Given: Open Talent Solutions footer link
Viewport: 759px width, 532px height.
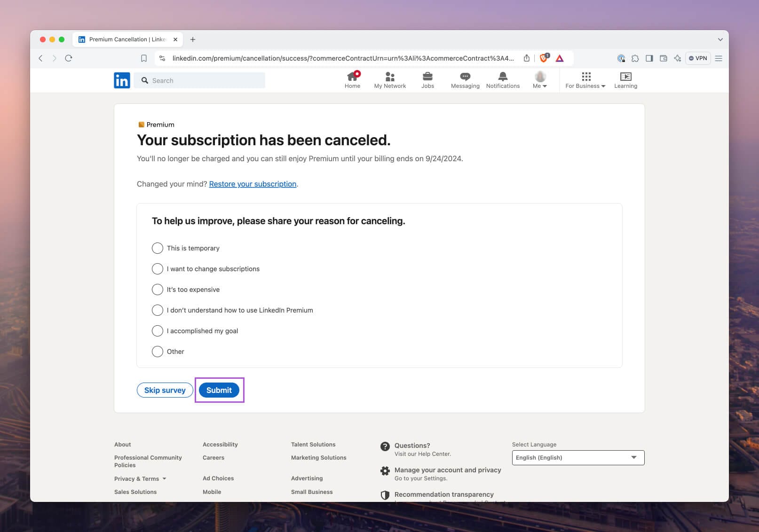Looking at the screenshot, I should 313,445.
